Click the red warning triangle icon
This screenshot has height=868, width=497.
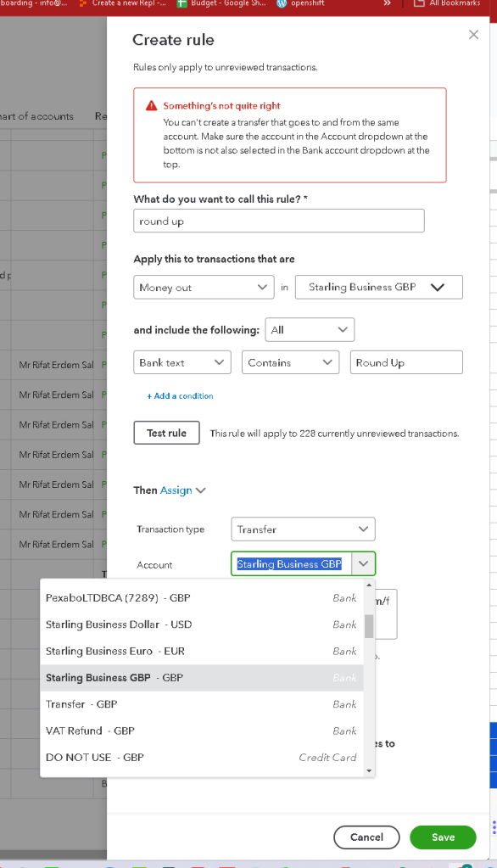[151, 105]
